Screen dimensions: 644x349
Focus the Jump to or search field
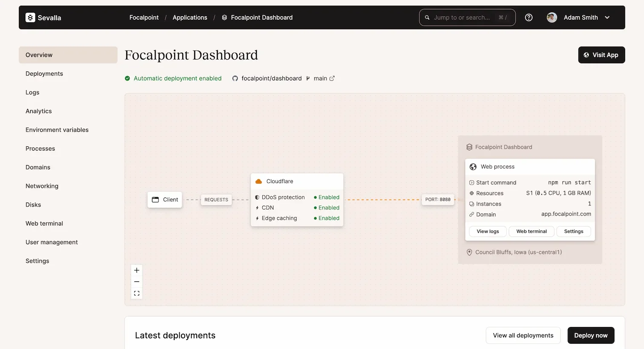[x=467, y=17]
